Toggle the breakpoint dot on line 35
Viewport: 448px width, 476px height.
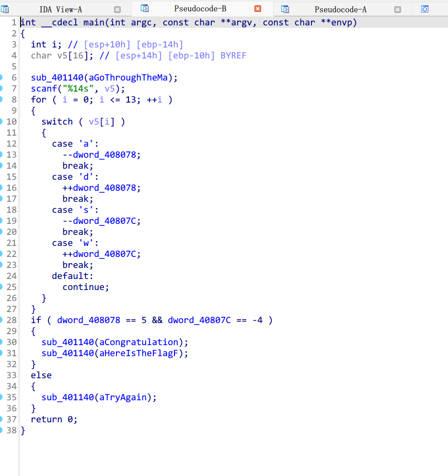pyautogui.click(x=1, y=397)
